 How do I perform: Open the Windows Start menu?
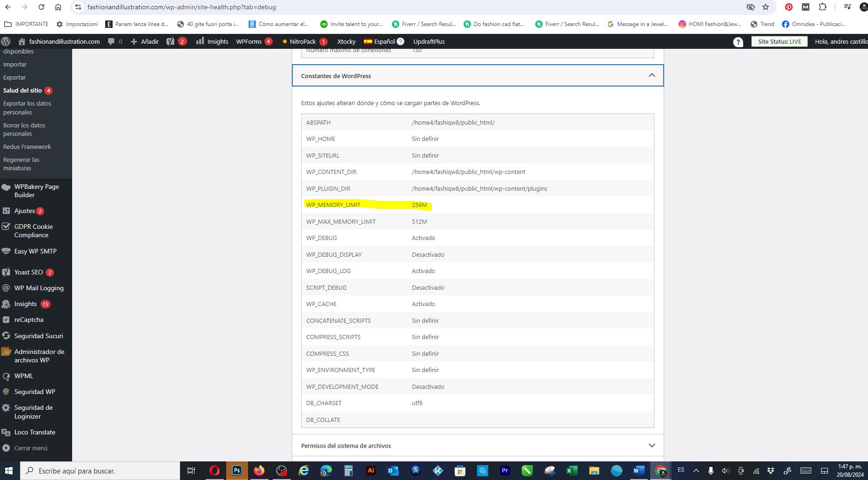(x=9, y=471)
